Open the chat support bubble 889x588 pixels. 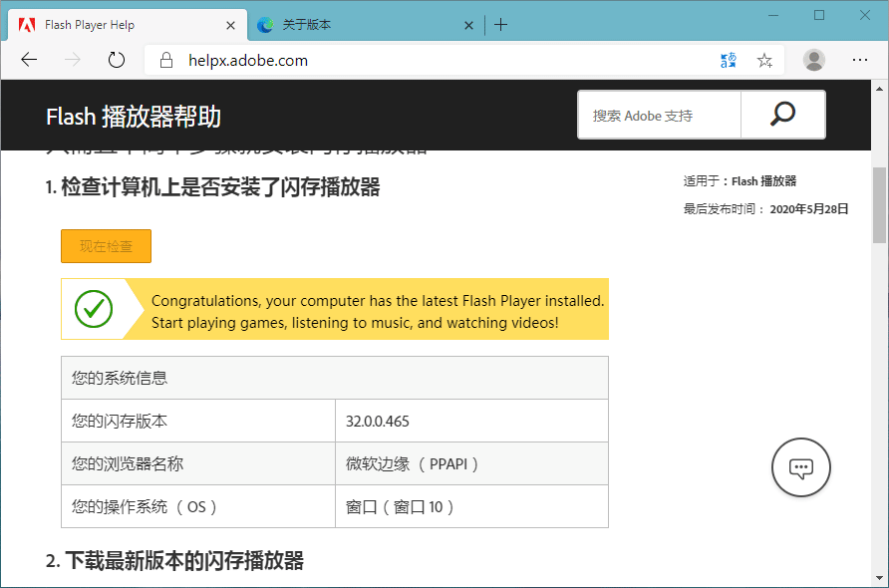coord(801,467)
